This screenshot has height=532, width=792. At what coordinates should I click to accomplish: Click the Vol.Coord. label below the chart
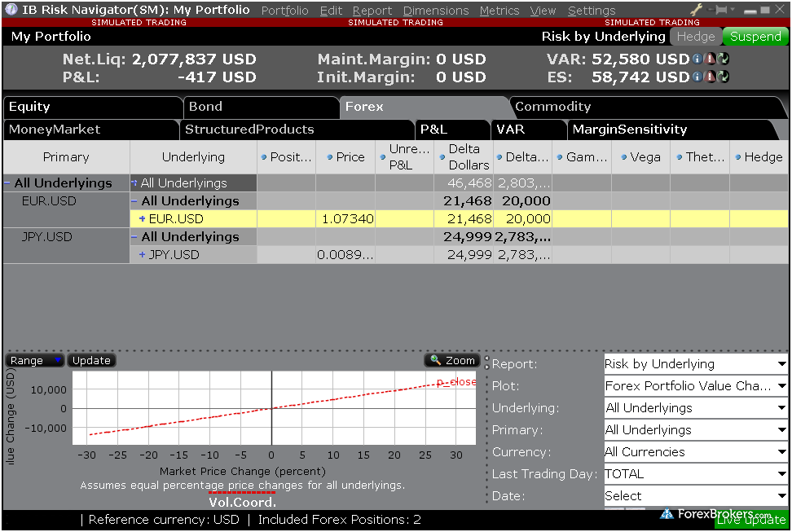click(243, 502)
